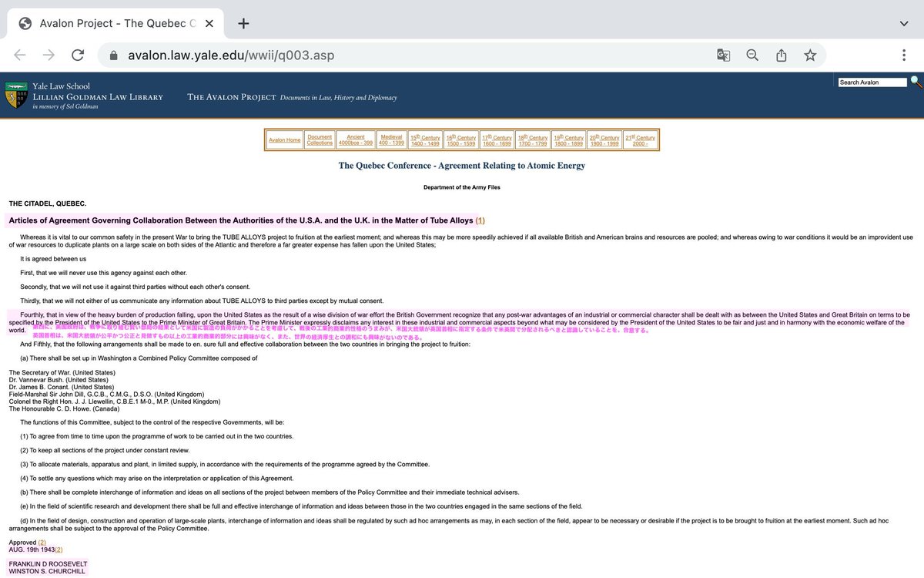The image size is (924, 578).
Task: Click 'Department of the Army Files' text
Action: coord(462,187)
